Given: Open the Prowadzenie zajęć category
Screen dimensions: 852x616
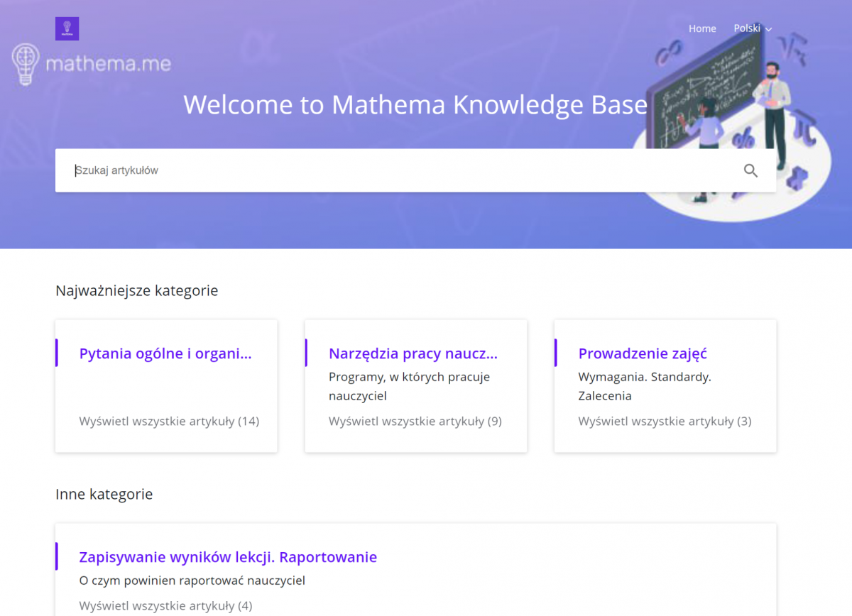Looking at the screenshot, I should coord(642,353).
